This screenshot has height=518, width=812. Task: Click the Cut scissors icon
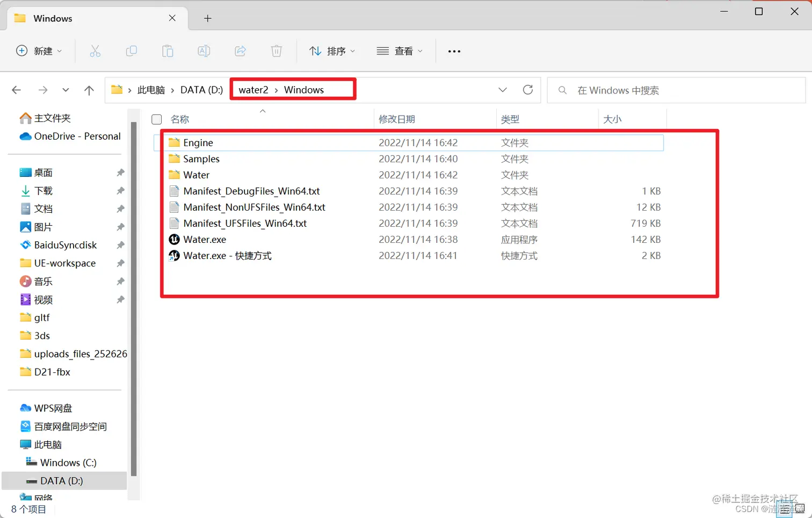click(95, 51)
